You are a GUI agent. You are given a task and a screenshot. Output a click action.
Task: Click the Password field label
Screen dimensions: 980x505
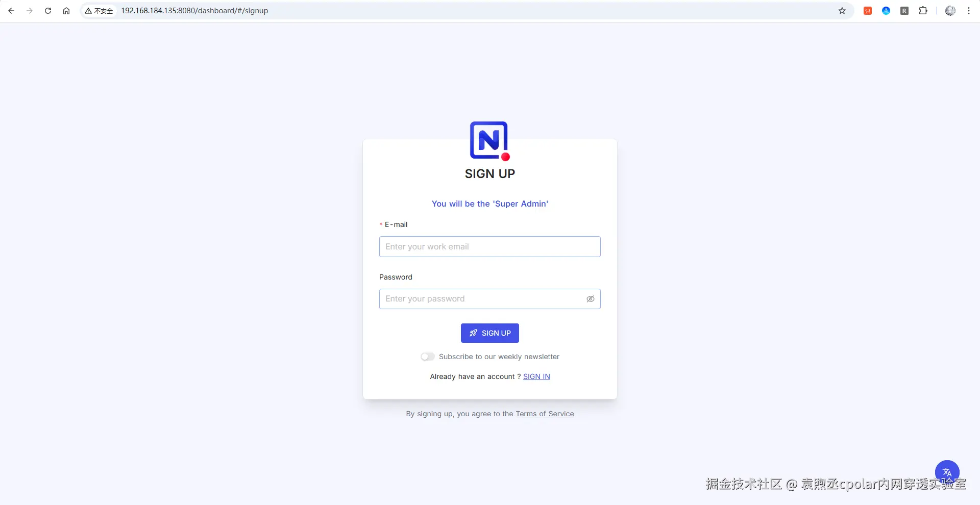tap(396, 277)
